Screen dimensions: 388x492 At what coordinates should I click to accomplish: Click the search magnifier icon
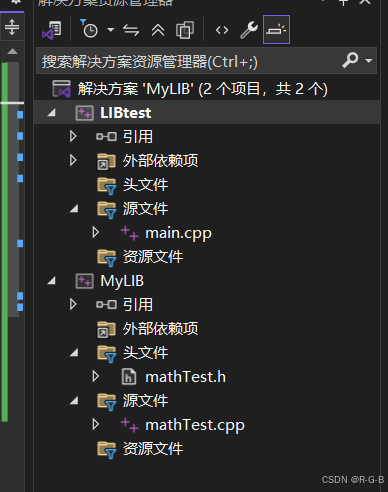click(350, 60)
